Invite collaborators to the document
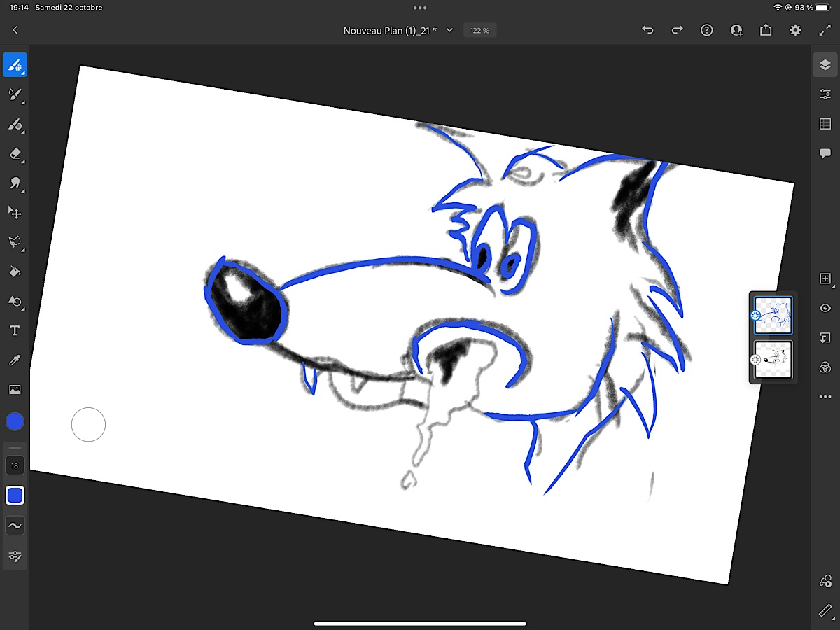Image resolution: width=840 pixels, height=630 pixels. pos(736,30)
